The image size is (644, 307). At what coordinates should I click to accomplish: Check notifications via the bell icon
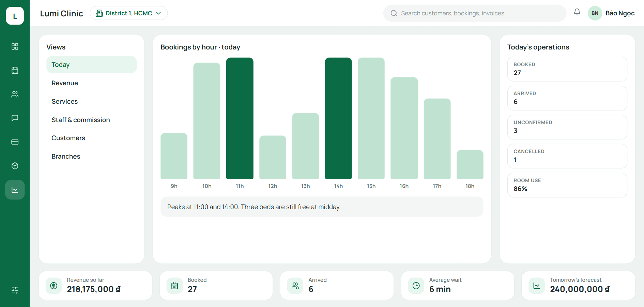click(x=577, y=12)
